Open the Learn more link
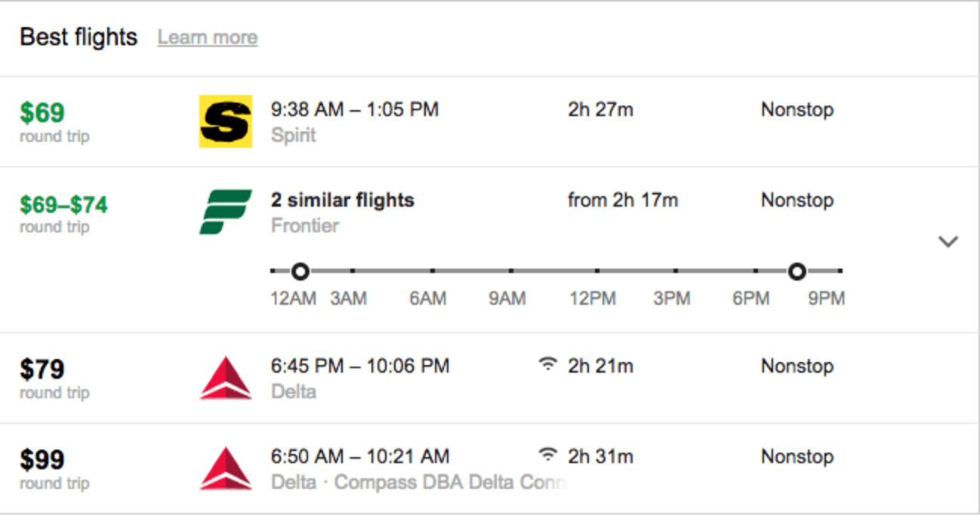980x516 pixels. [x=207, y=37]
